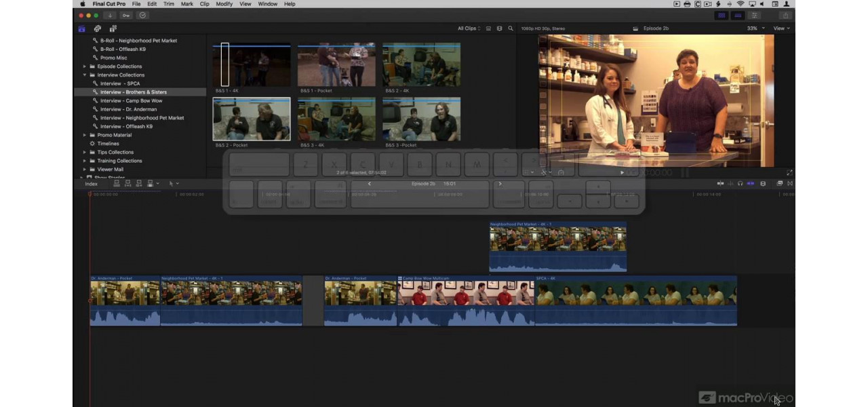Select B-Roll - Offleash K9 collection

[123, 50]
